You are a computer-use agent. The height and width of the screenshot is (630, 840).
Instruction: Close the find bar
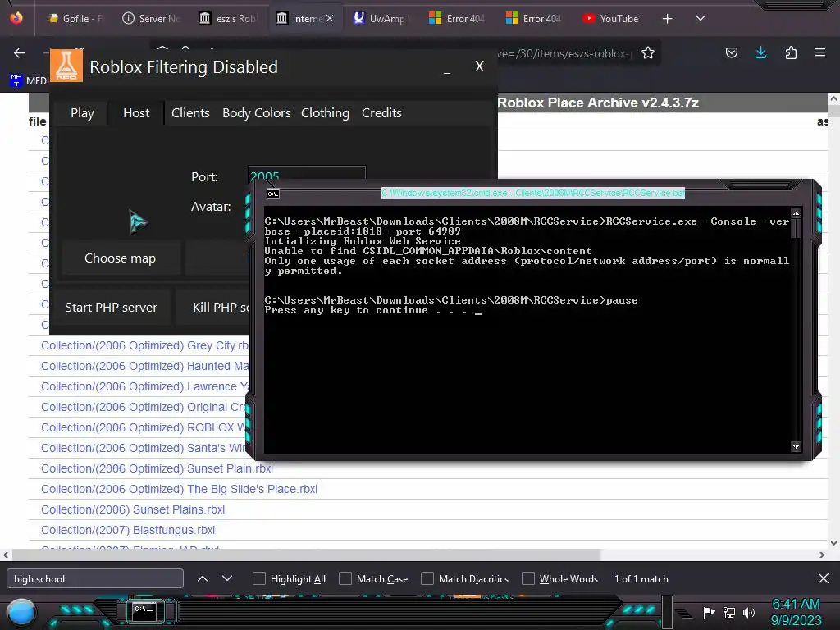click(824, 578)
